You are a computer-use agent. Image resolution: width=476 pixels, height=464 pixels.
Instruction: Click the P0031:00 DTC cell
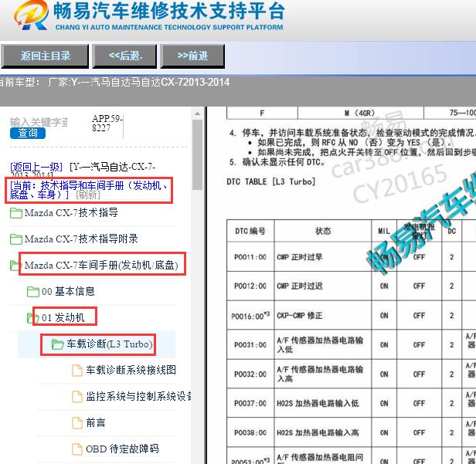click(x=250, y=345)
